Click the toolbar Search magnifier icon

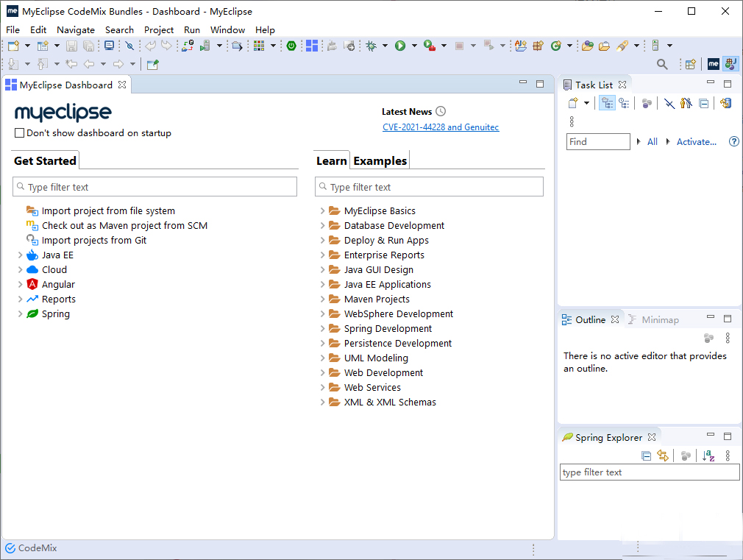pos(662,64)
